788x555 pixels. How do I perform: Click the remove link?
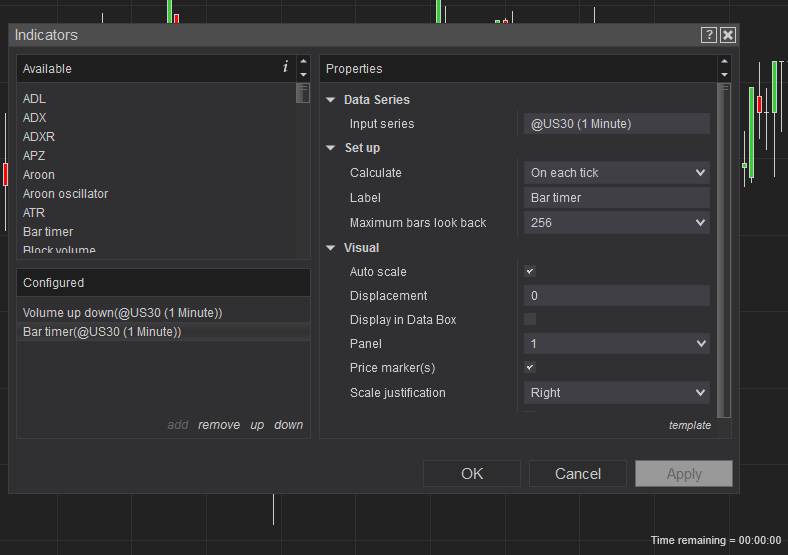coord(219,425)
